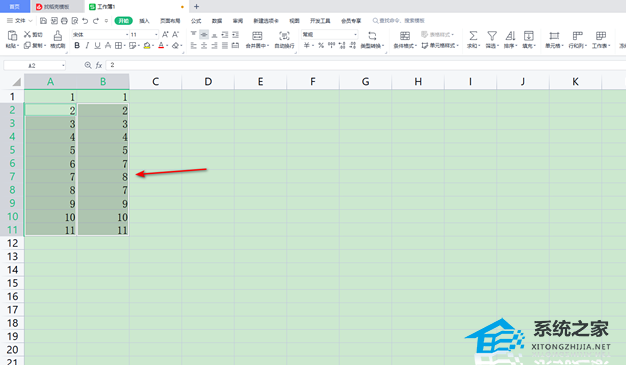Click the Worksheet icon
The height and width of the screenshot is (365, 626).
tap(601, 36)
